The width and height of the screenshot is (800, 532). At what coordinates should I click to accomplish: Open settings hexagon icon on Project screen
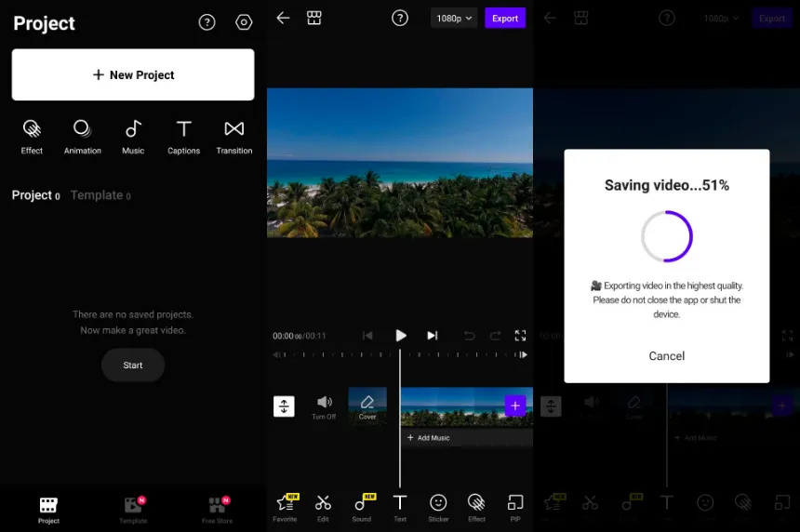point(244,22)
